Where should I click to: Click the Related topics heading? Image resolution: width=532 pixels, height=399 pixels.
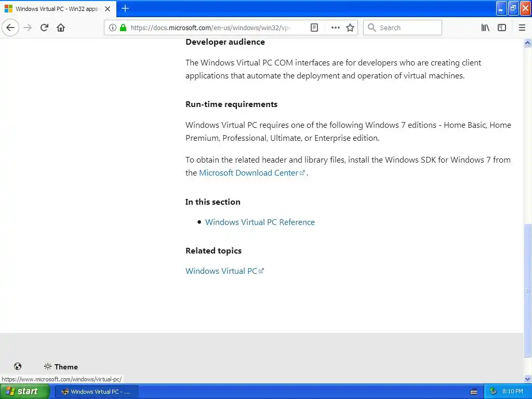[214, 251]
